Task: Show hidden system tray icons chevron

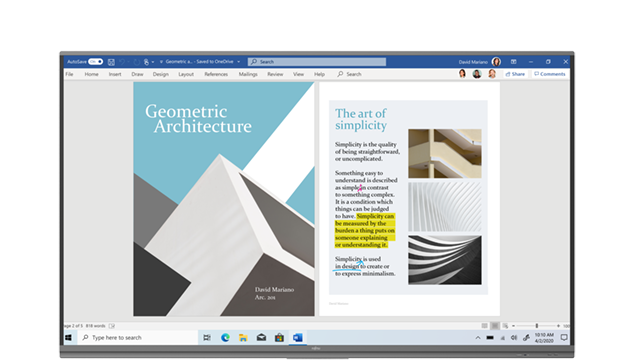Action: (478, 338)
